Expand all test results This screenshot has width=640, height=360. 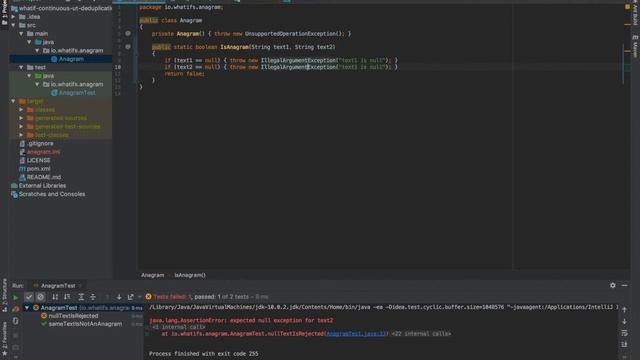81,297
